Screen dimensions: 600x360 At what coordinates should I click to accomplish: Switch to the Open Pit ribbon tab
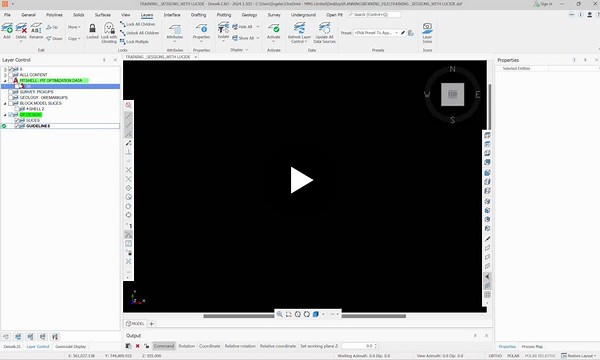click(x=334, y=15)
